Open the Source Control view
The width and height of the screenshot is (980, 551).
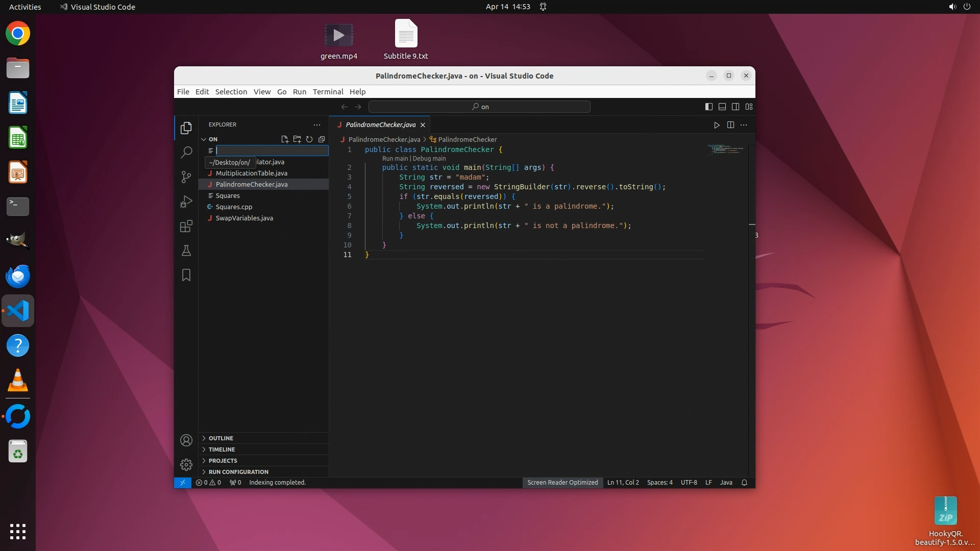(x=186, y=177)
